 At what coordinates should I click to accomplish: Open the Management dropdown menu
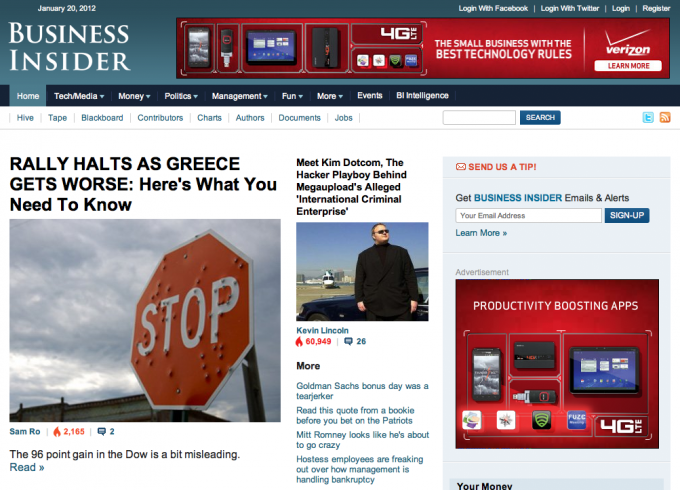click(x=239, y=96)
